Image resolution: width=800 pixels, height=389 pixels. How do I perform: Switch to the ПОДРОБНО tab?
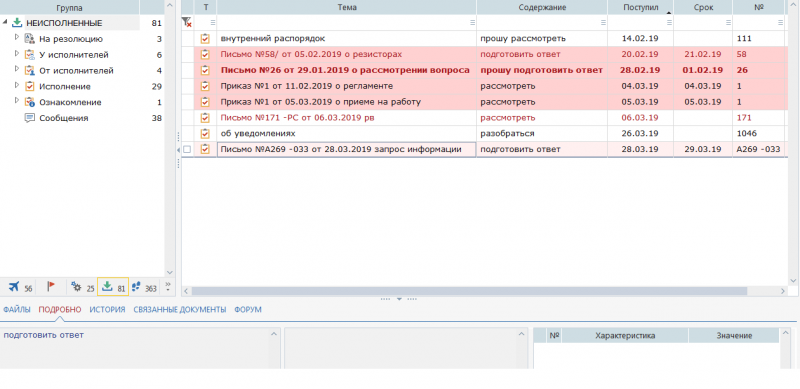(60, 309)
